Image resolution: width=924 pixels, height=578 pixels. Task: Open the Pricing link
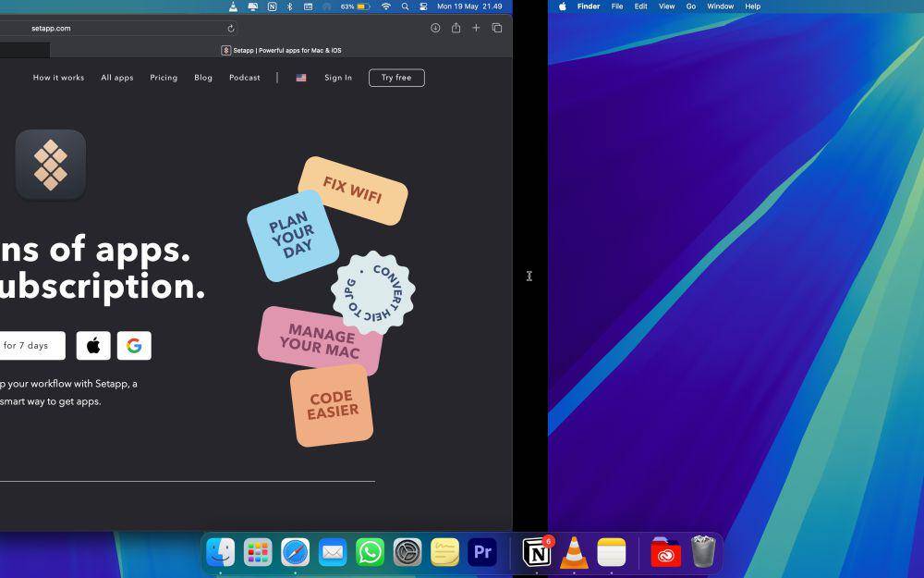(x=164, y=78)
